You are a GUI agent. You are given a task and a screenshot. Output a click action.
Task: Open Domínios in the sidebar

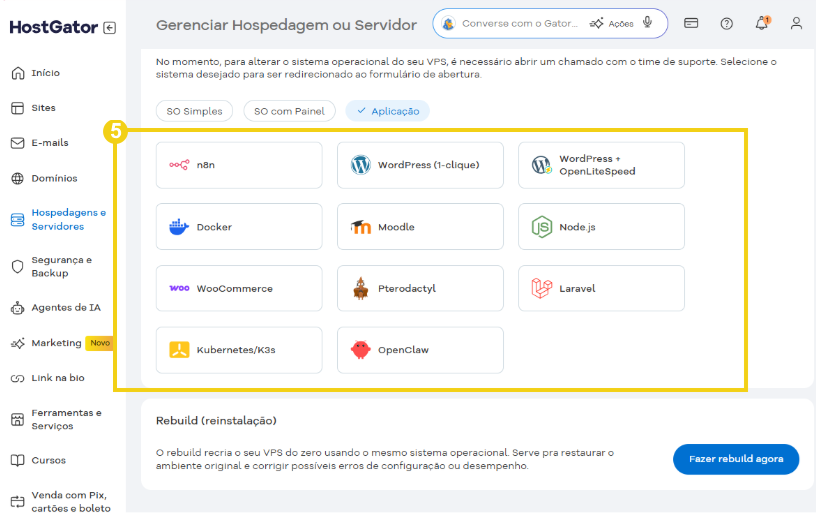click(x=54, y=178)
